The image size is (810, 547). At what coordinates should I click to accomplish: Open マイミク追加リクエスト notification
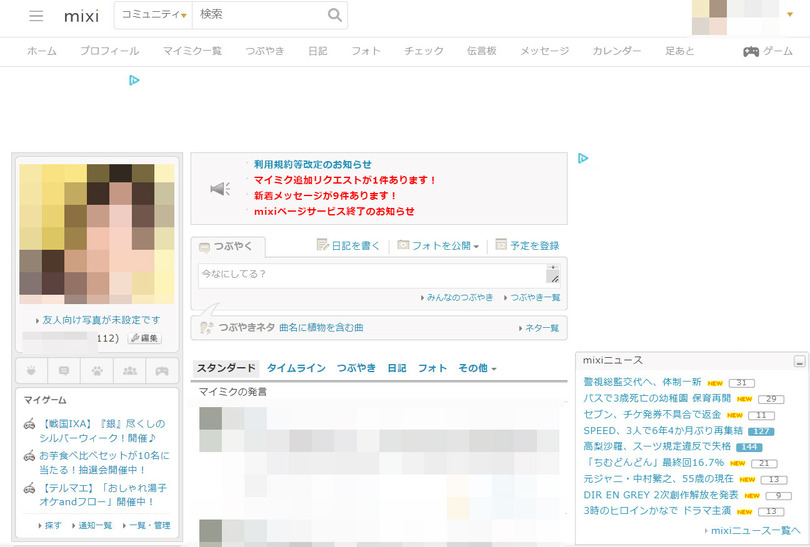tap(345, 180)
